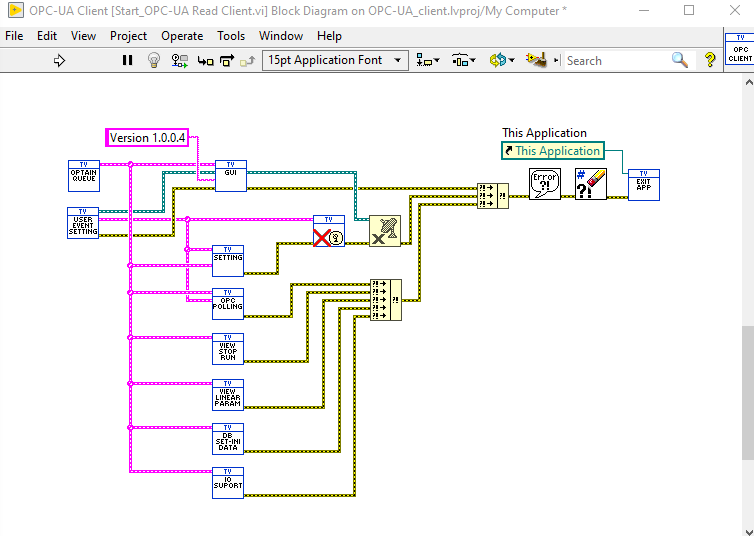Select the GUI subVI node
Viewport: 754px width, 536px height.
[231, 176]
